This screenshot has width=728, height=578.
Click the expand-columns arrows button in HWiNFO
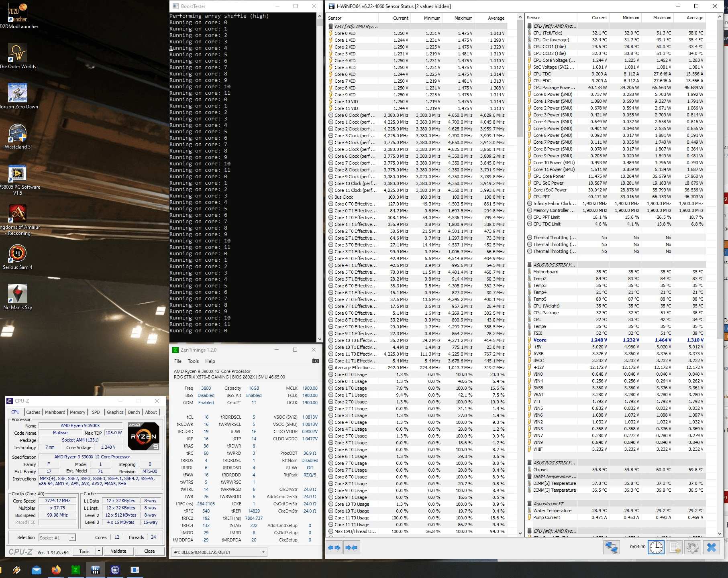[334, 547]
